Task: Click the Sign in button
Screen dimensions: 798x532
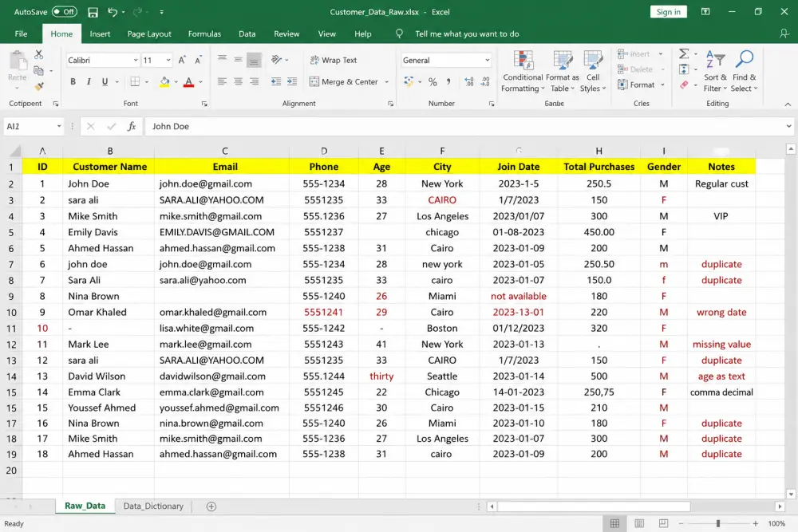Action: 668,12
